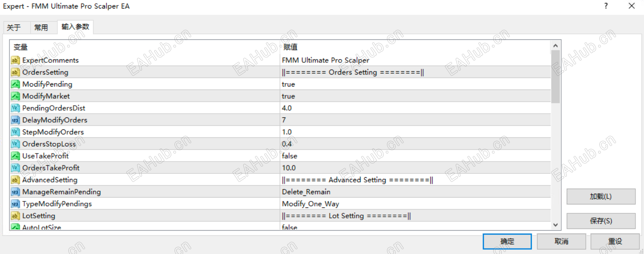Image resolution: width=644 pixels, height=254 pixels.
Task: Select the UseTakeProfit variable name
Action: pyautogui.click(x=45, y=156)
